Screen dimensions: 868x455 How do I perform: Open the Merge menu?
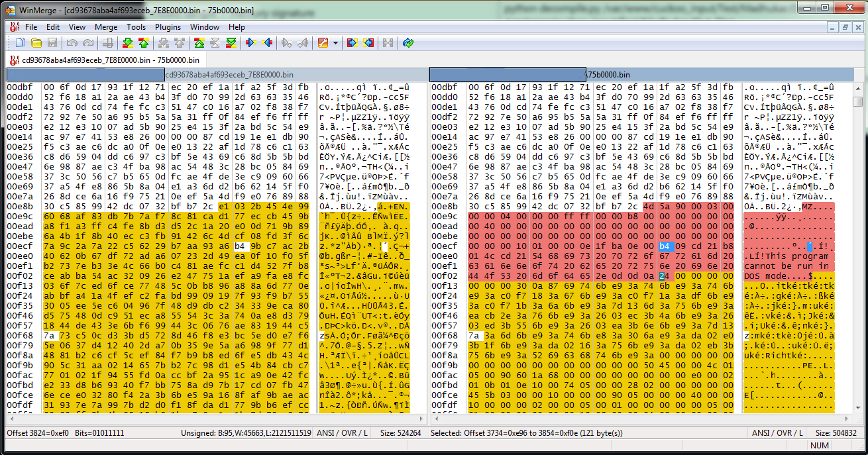click(x=105, y=27)
